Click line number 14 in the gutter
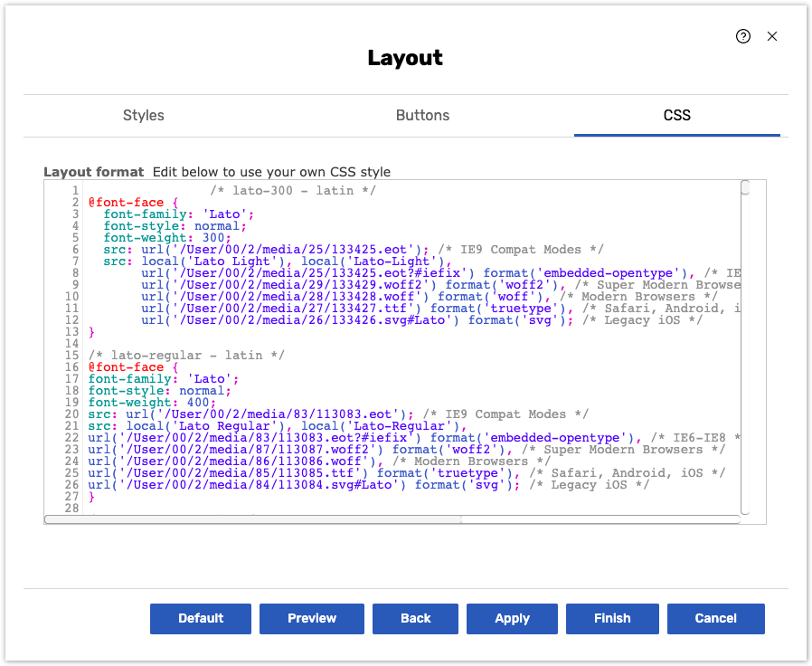 (x=72, y=344)
